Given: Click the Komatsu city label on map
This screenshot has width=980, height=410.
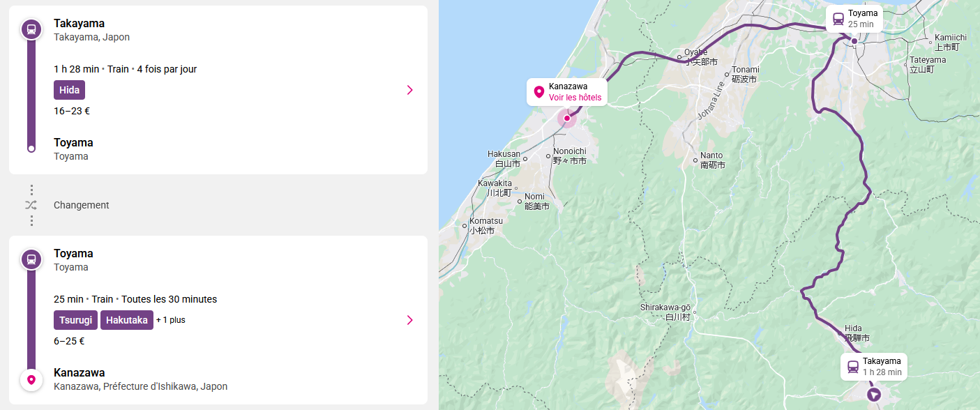Looking at the screenshot, I should click(481, 221).
